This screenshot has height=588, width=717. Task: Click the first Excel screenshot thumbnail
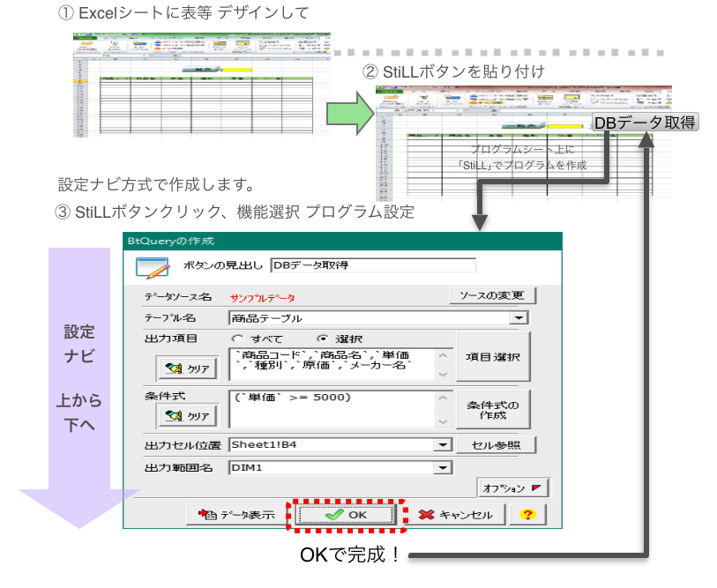point(202,85)
